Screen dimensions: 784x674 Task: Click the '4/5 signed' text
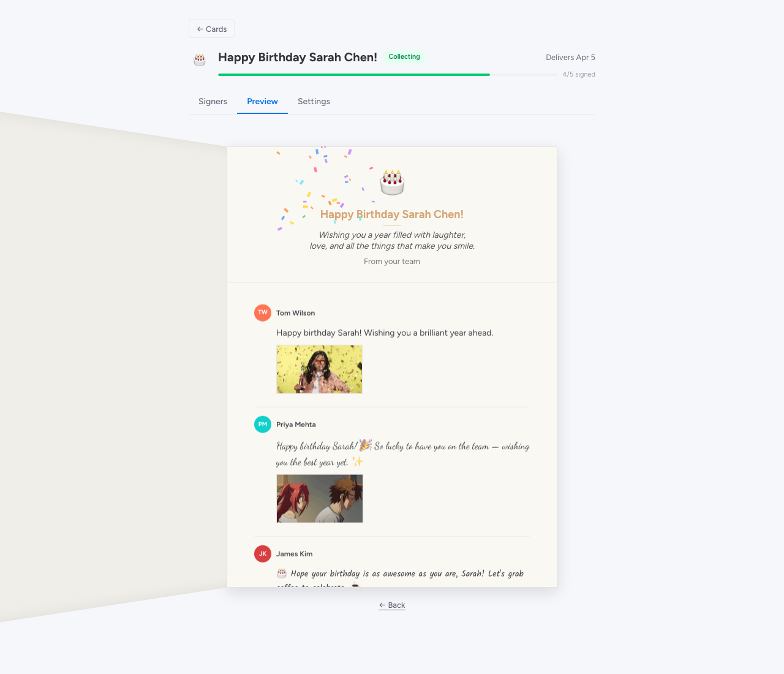(x=579, y=74)
